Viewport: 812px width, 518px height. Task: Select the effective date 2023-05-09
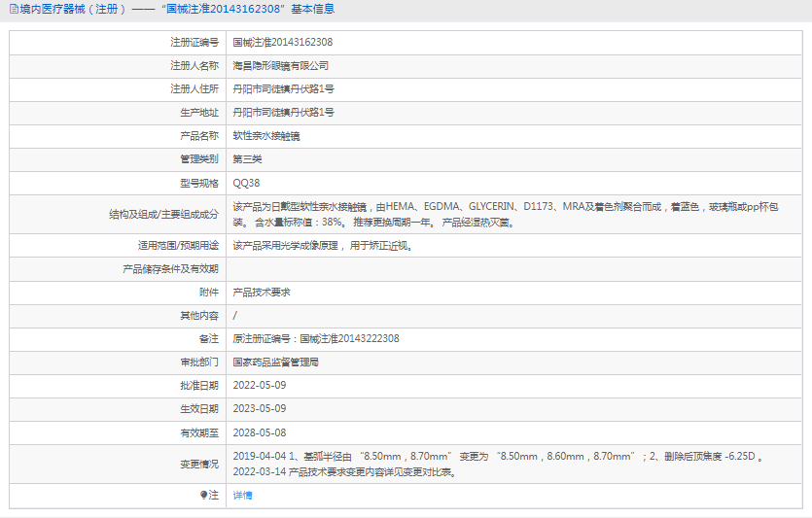[x=260, y=409]
